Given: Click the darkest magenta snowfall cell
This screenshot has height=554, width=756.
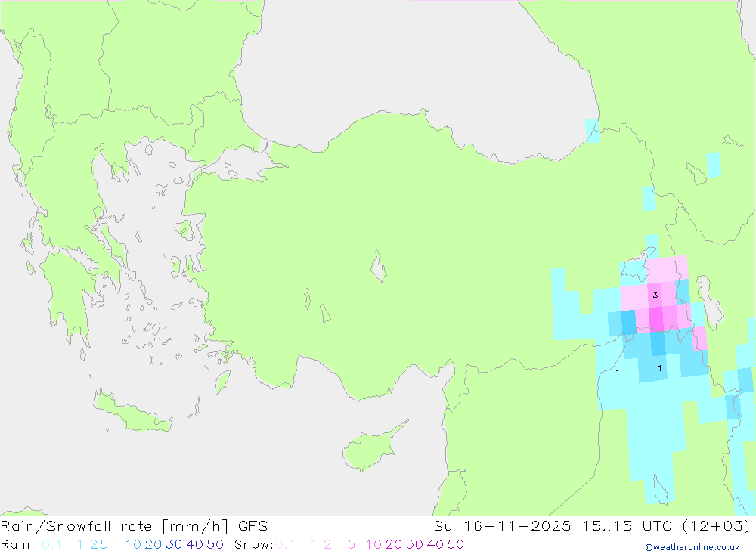Looking at the screenshot, I should coord(656,318).
